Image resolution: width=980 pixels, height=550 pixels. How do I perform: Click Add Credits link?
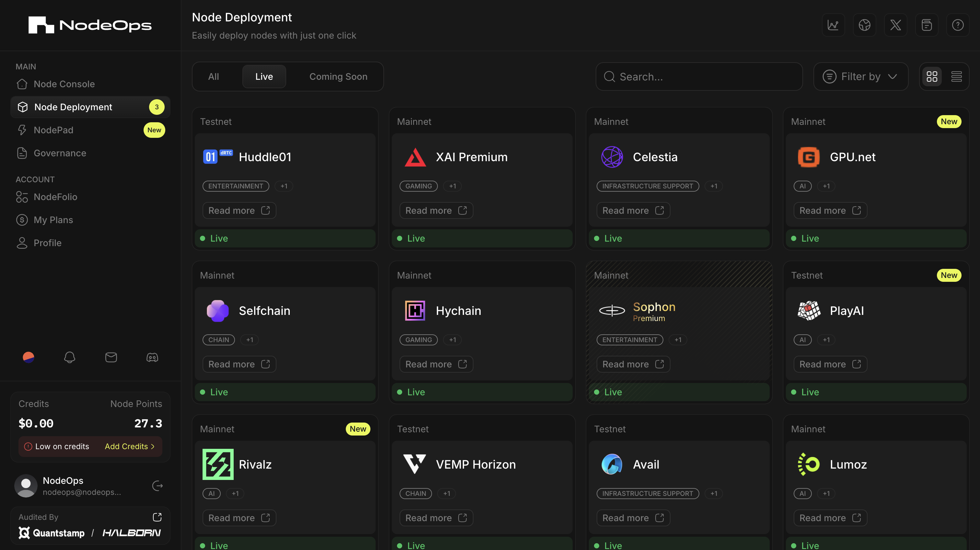click(x=130, y=447)
